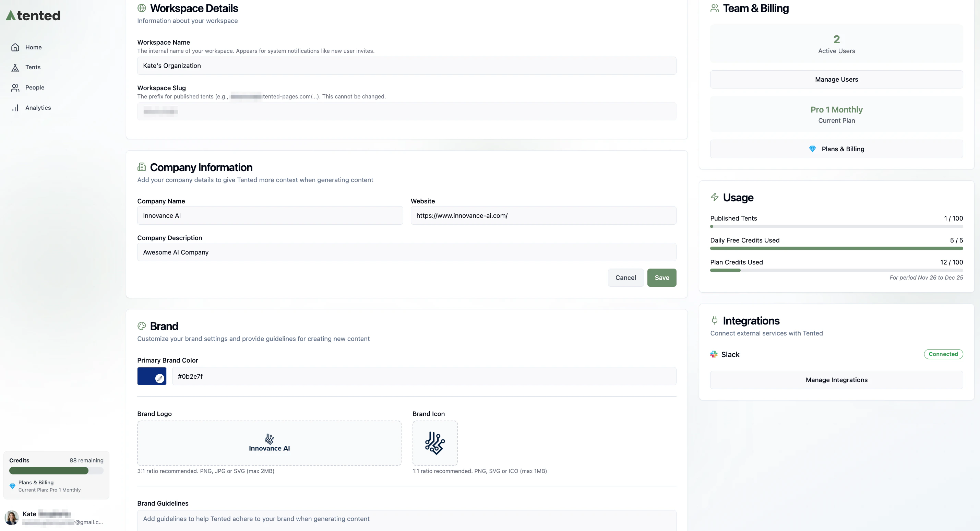Click the Website URL field
The height and width of the screenshot is (531, 980).
coord(543,215)
